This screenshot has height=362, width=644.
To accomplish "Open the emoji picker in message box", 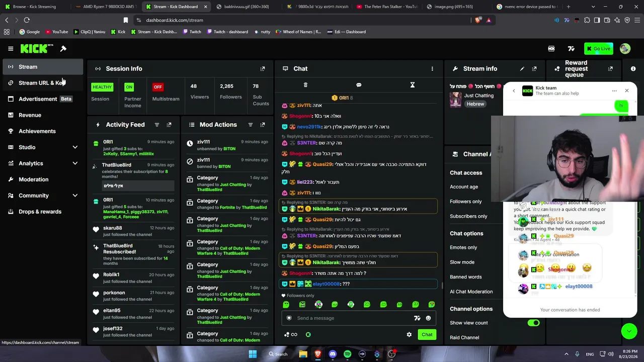I will tap(428, 318).
